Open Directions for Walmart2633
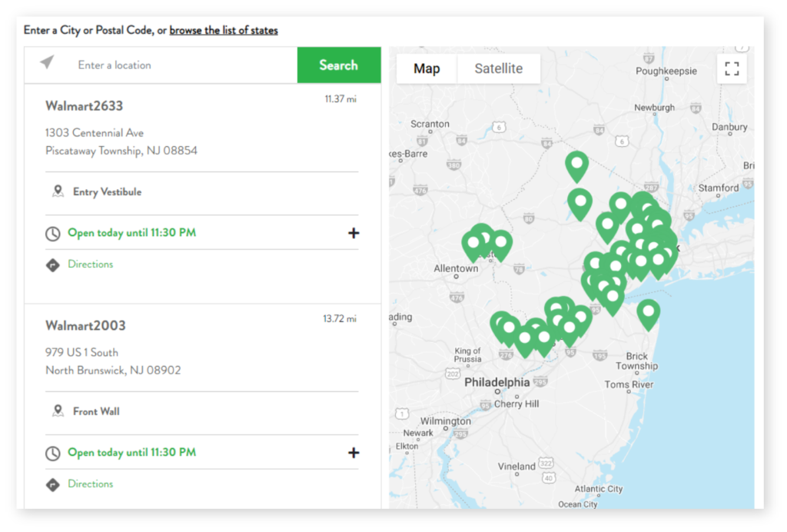 point(91,264)
